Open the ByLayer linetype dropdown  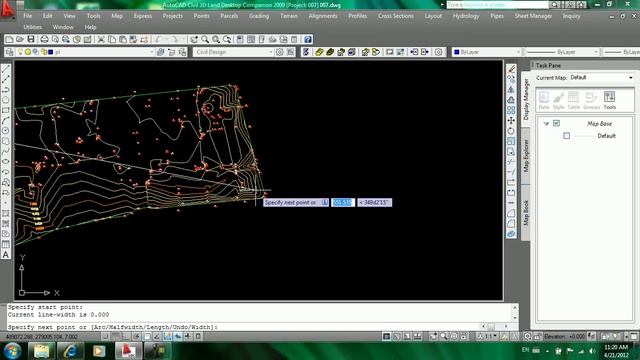tap(596, 52)
